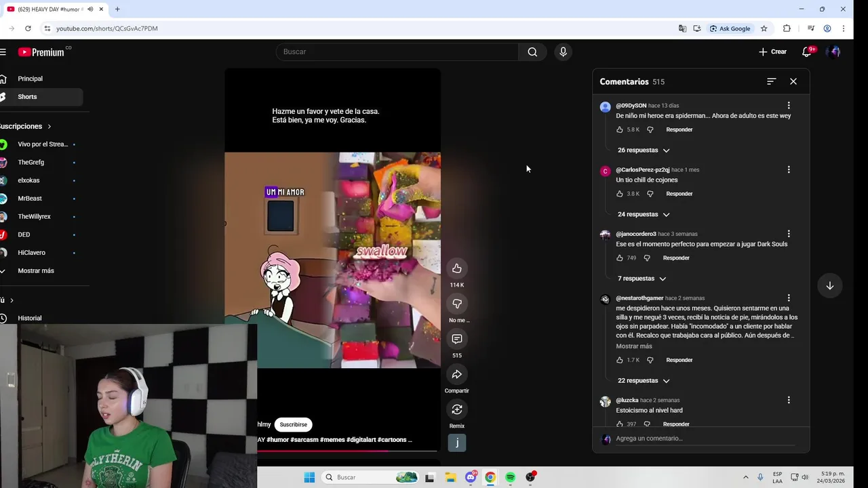Reply to @nestarothgamer with Responder
This screenshot has height=488, width=868.
point(679,360)
